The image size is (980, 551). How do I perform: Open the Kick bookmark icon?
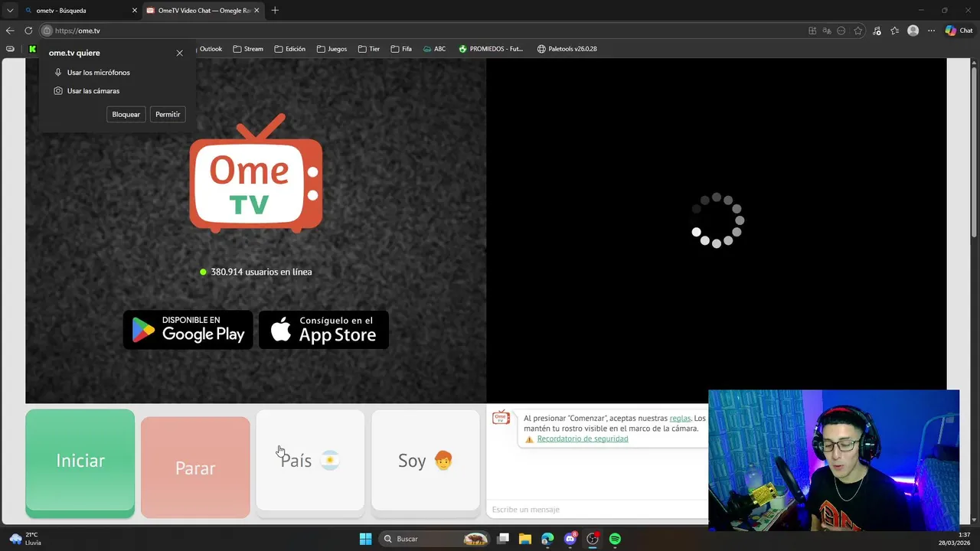click(32, 49)
